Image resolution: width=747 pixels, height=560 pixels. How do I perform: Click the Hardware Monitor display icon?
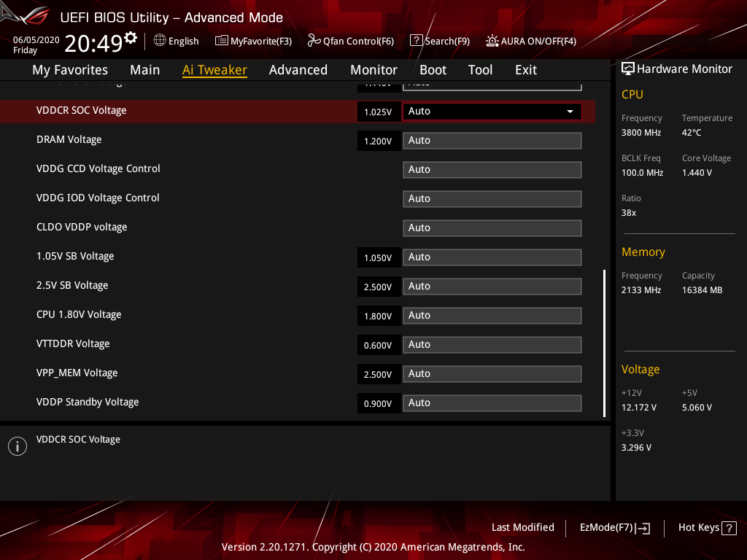(628, 69)
